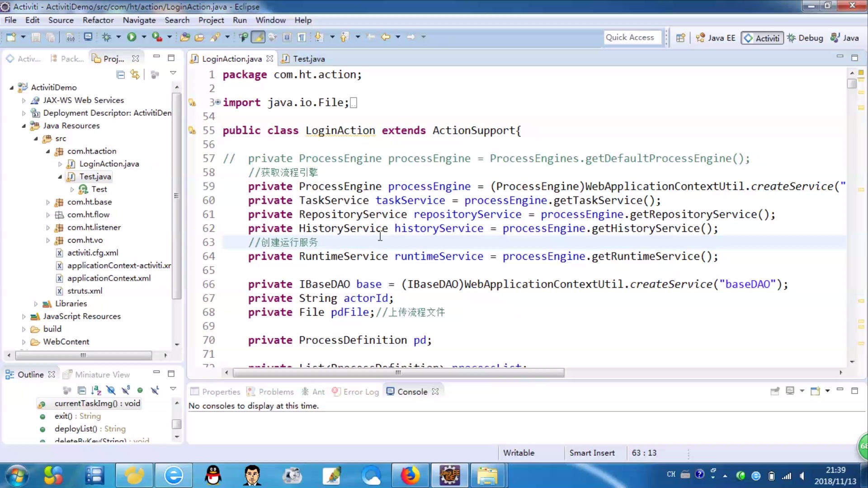Click the editor horizontal scrollbar

pos(398,373)
